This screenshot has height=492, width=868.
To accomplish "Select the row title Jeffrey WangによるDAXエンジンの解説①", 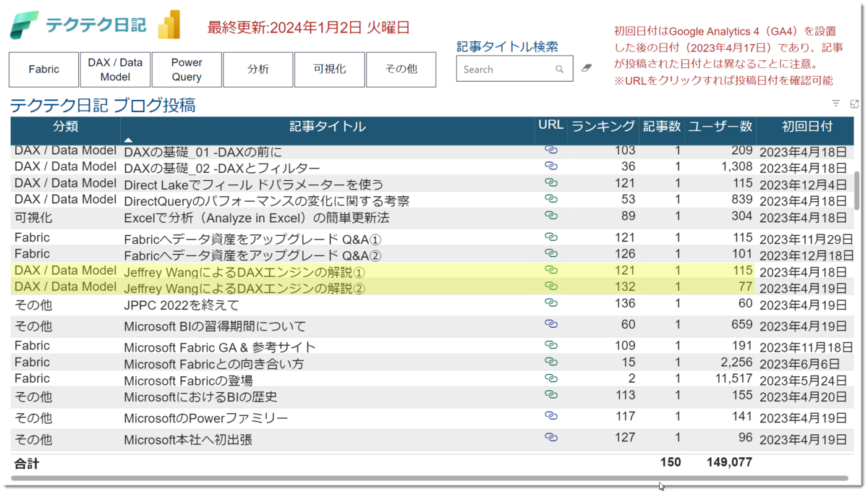I will pyautogui.click(x=244, y=272).
